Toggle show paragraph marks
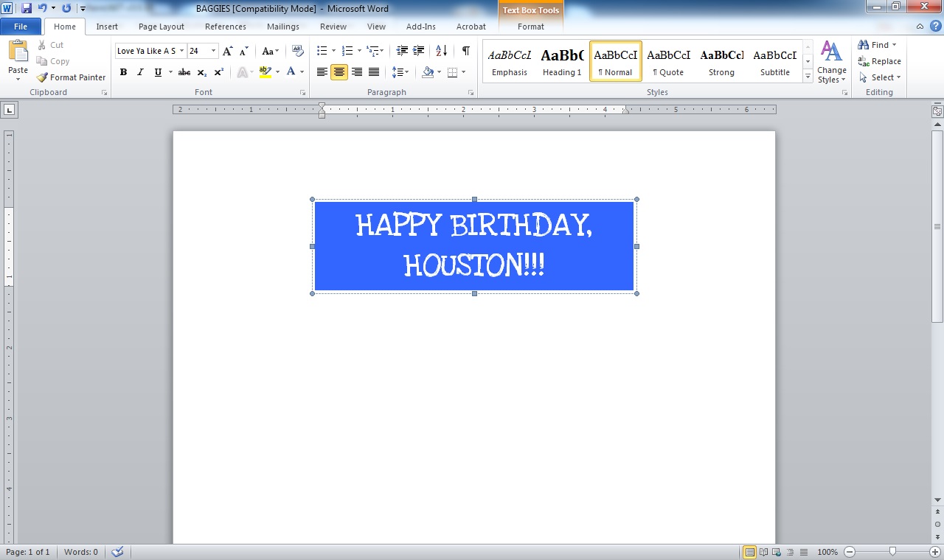The image size is (944, 560). 465,51
